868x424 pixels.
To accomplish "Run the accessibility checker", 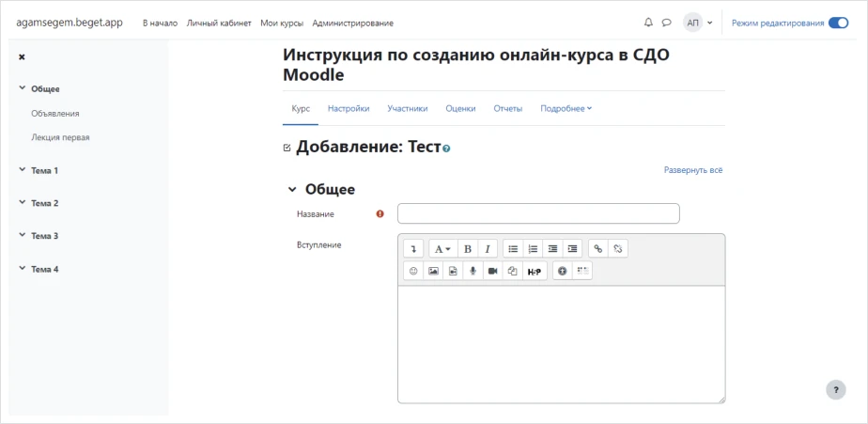I will 563,271.
